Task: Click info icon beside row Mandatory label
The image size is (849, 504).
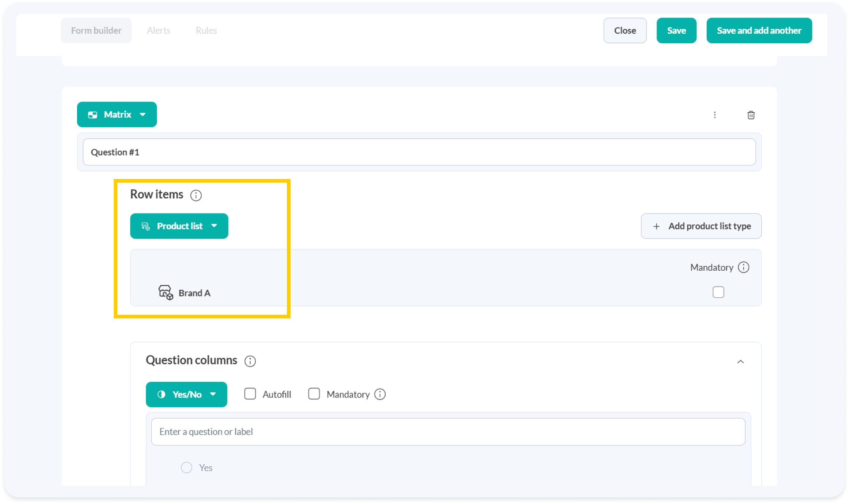Action: click(x=744, y=267)
